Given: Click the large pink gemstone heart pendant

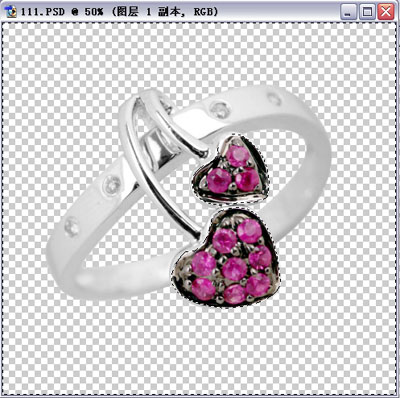Looking at the screenshot, I should click(227, 258).
